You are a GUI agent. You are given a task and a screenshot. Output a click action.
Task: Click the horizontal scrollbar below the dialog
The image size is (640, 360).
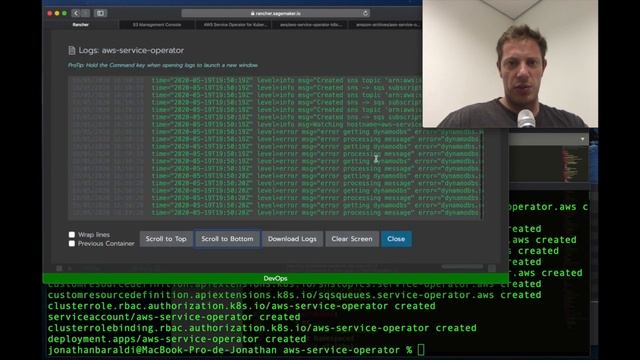462,267
